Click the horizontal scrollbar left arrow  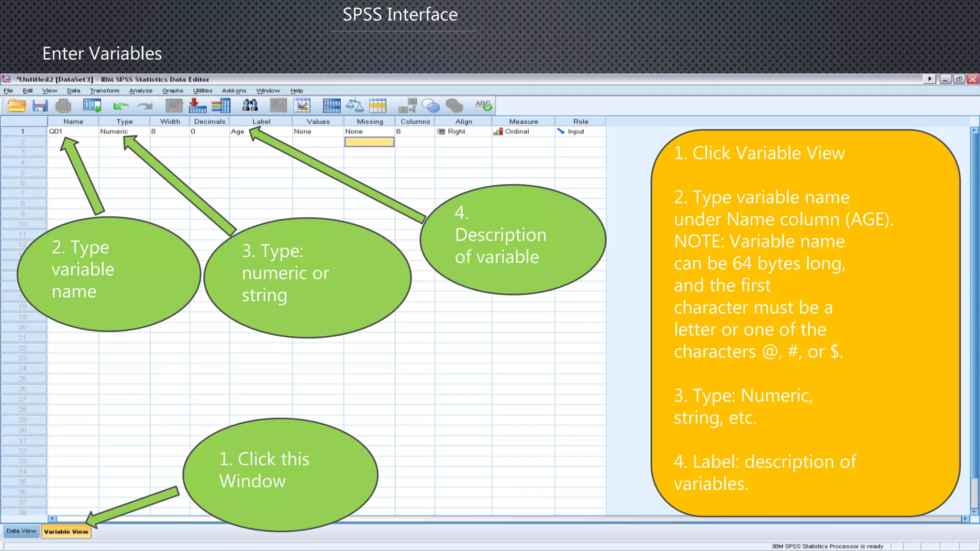(53, 518)
